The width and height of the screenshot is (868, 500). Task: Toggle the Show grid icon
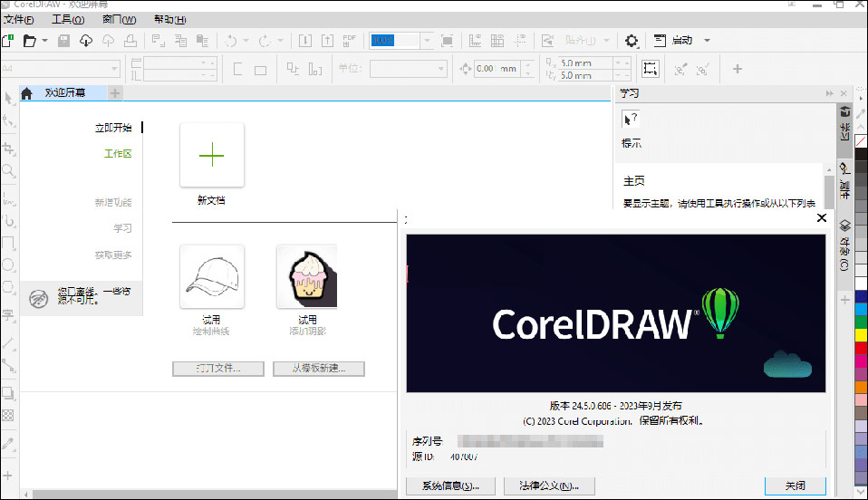pyautogui.click(x=497, y=41)
